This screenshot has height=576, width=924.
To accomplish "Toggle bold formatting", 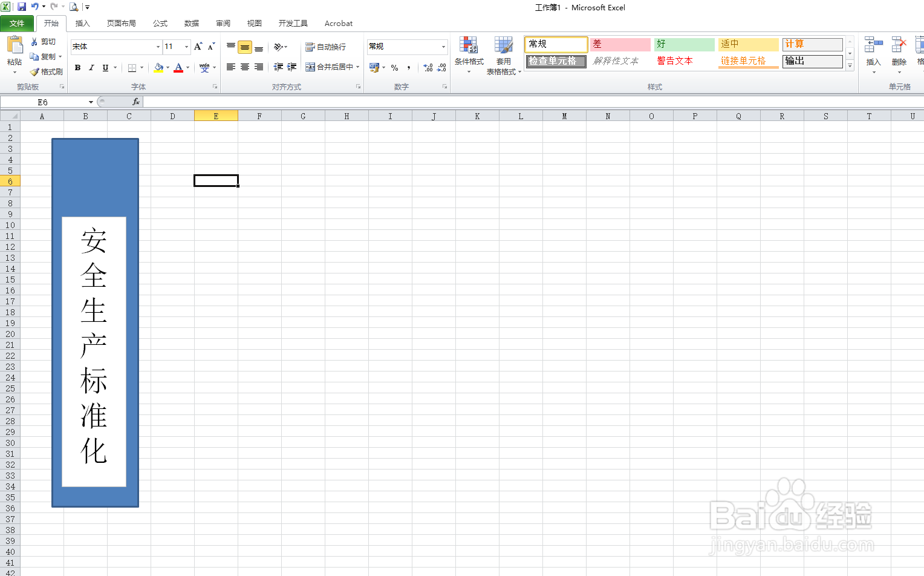I will (77, 68).
